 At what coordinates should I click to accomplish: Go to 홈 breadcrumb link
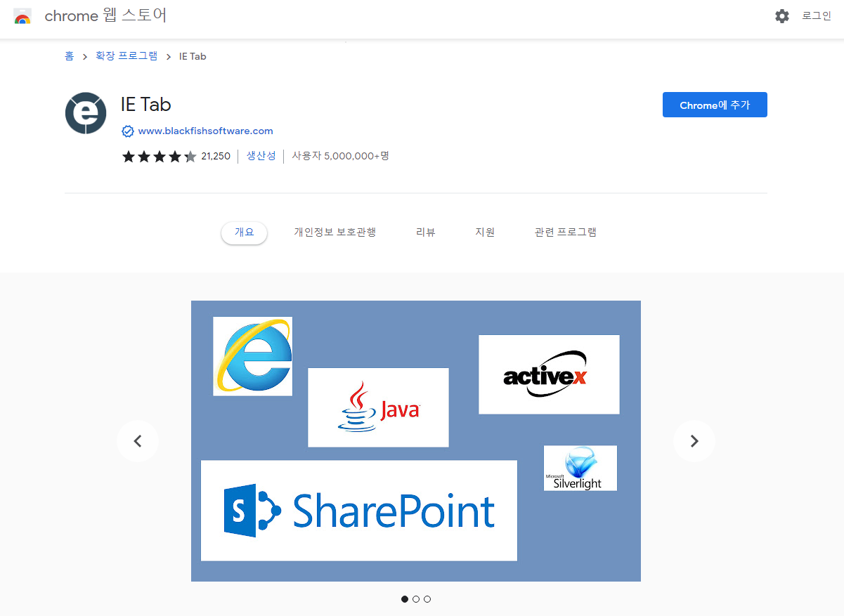click(x=69, y=56)
